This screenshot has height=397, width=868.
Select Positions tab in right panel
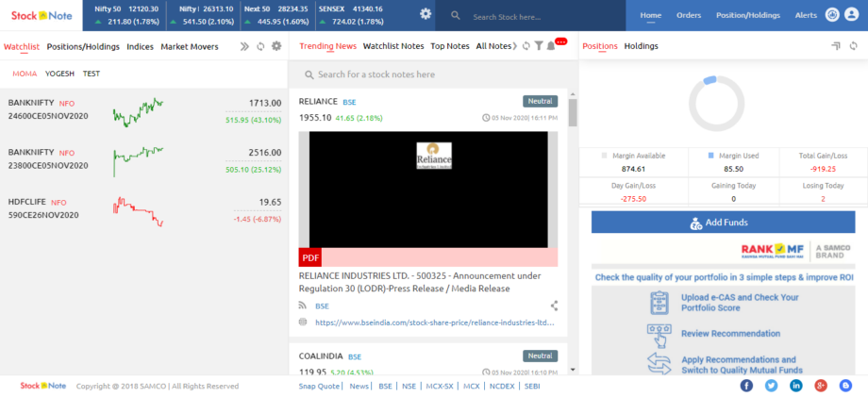pos(599,46)
